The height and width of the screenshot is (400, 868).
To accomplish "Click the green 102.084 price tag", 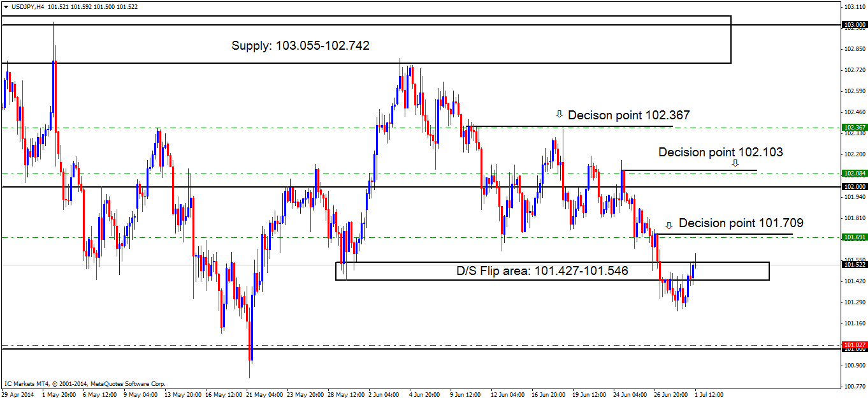I will click(855, 173).
